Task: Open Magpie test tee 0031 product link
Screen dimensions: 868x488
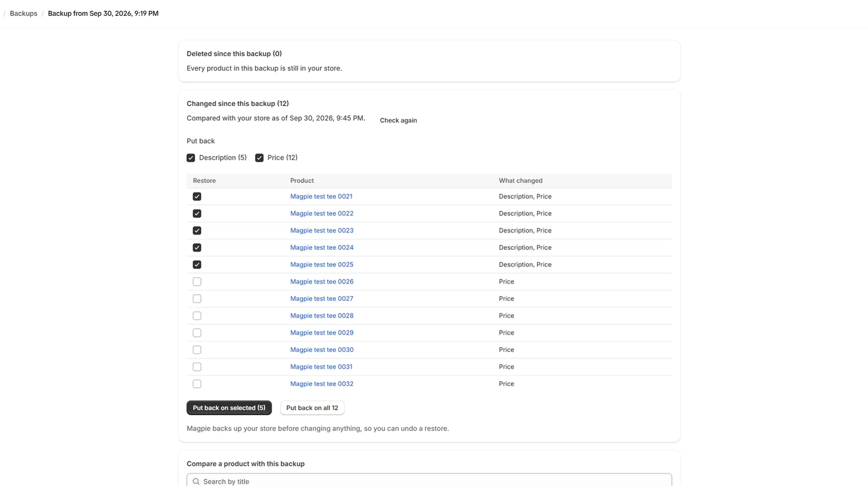Action: tap(321, 367)
